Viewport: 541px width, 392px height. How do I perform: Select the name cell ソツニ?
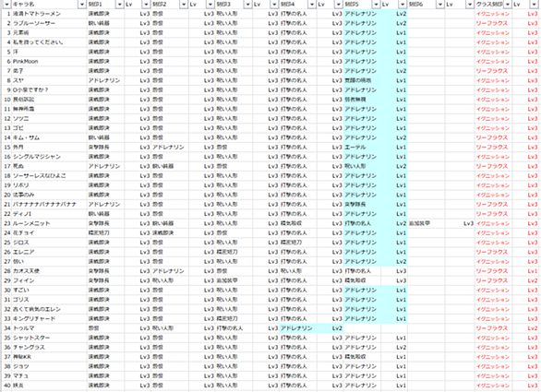tap(49, 119)
